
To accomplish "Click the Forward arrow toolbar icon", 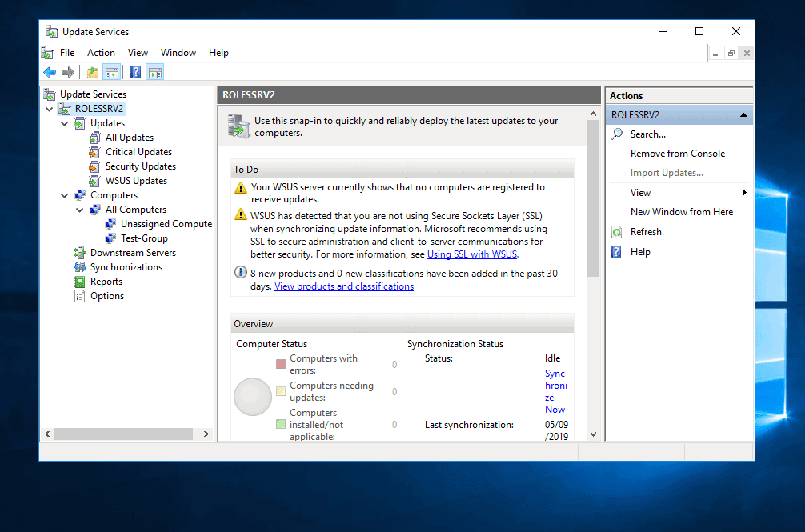I will point(68,73).
